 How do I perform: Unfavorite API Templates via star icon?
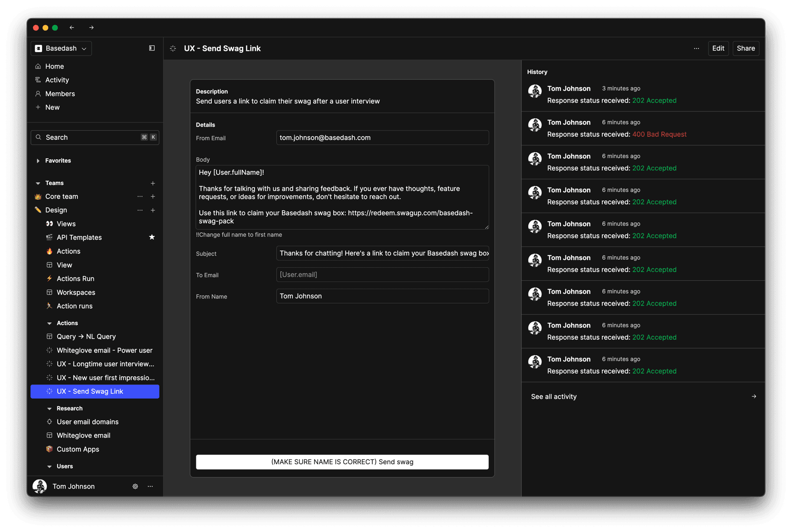point(152,237)
